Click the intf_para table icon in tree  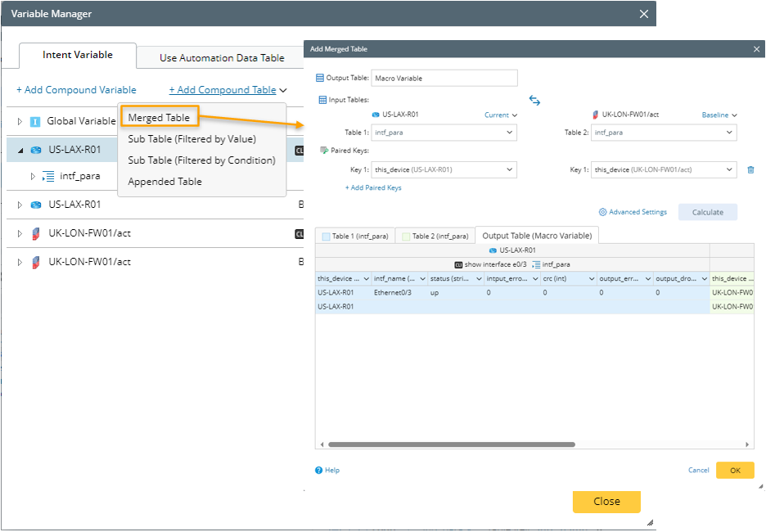48,176
